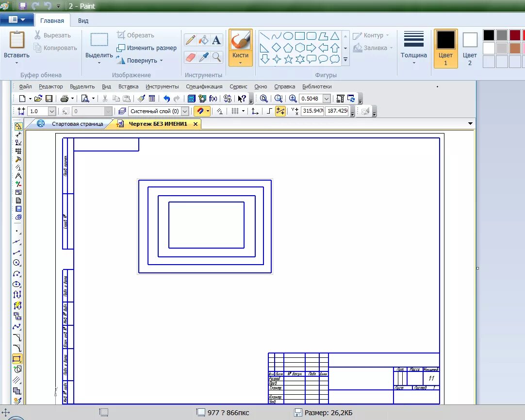Switch to the Вид ribbon tab
This screenshot has width=525, height=420.
point(83,20)
